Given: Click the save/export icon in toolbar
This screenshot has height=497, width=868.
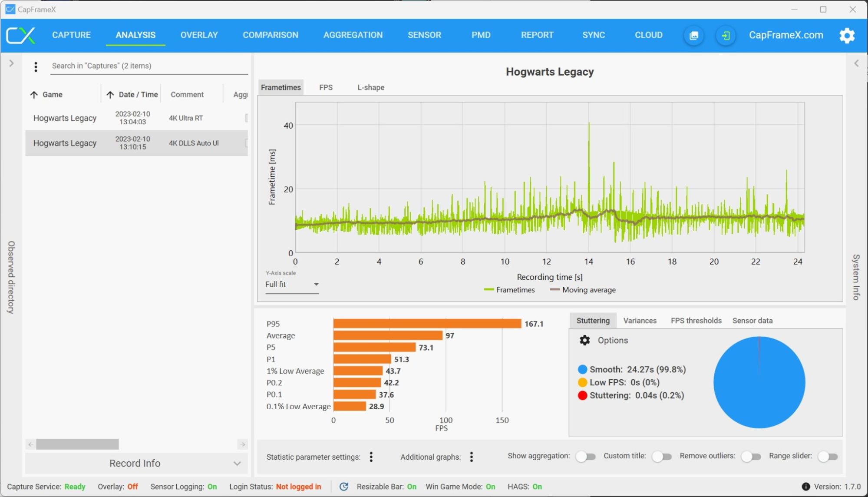Looking at the screenshot, I should click(693, 36).
